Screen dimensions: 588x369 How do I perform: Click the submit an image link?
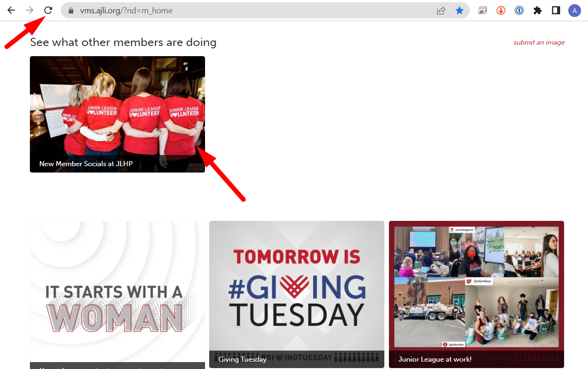(539, 42)
